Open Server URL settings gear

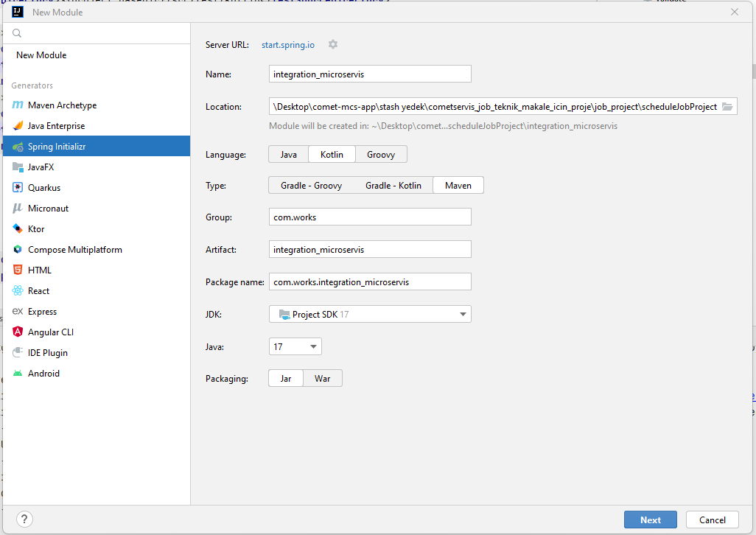pyautogui.click(x=332, y=44)
